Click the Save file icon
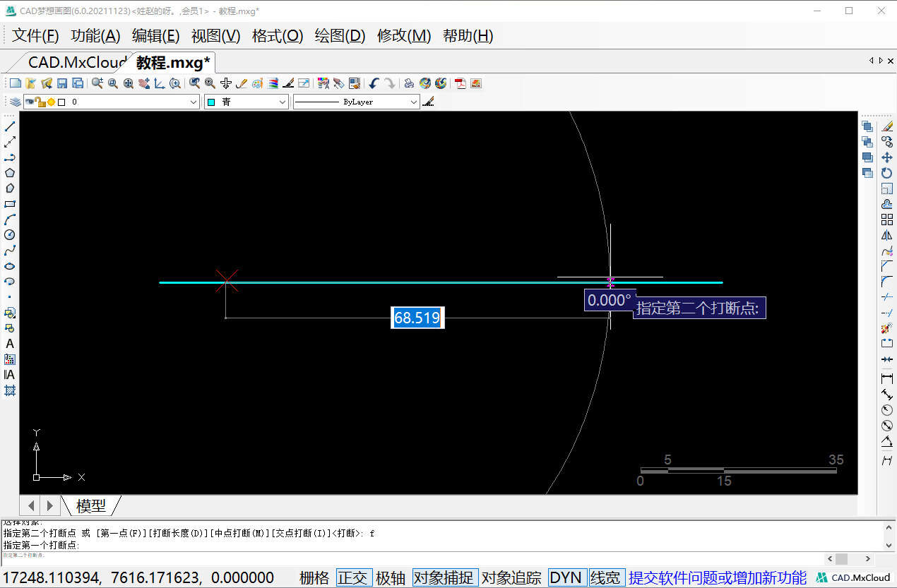This screenshot has width=897, height=588. coord(62,83)
